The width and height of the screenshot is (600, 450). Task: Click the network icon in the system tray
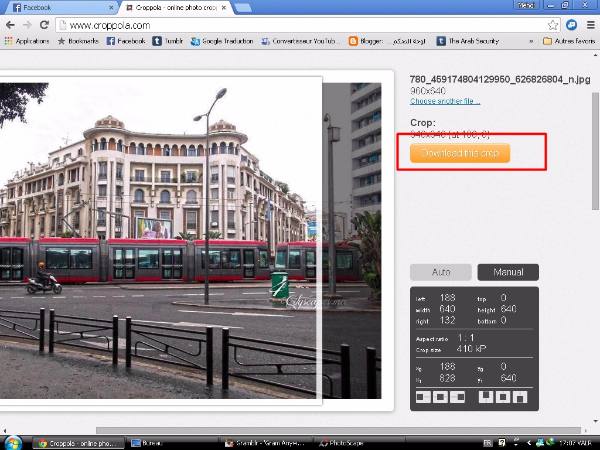540,443
